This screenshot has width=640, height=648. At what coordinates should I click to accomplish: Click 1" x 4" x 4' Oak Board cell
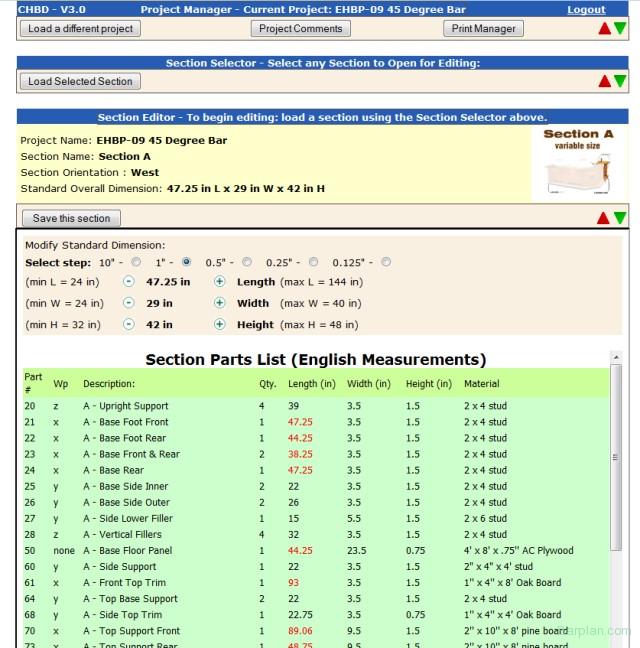pyautogui.click(x=512, y=615)
